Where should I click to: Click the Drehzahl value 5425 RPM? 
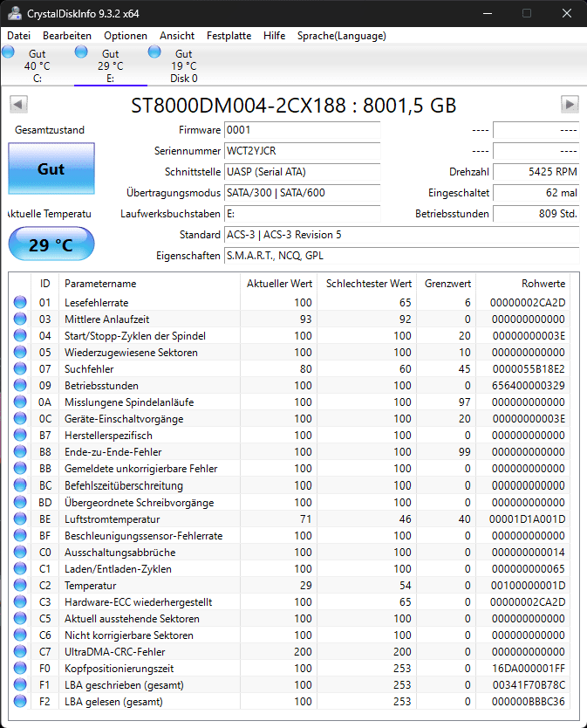536,172
